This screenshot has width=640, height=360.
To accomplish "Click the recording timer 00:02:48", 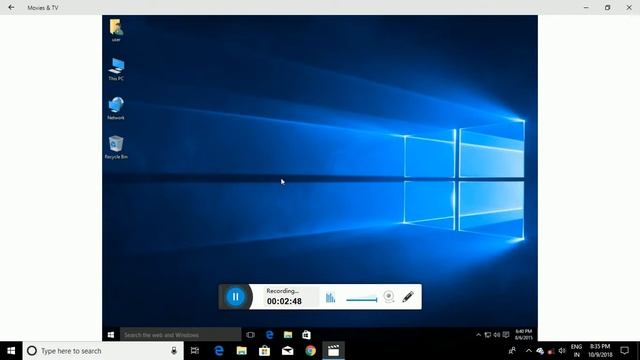I will tap(284, 301).
